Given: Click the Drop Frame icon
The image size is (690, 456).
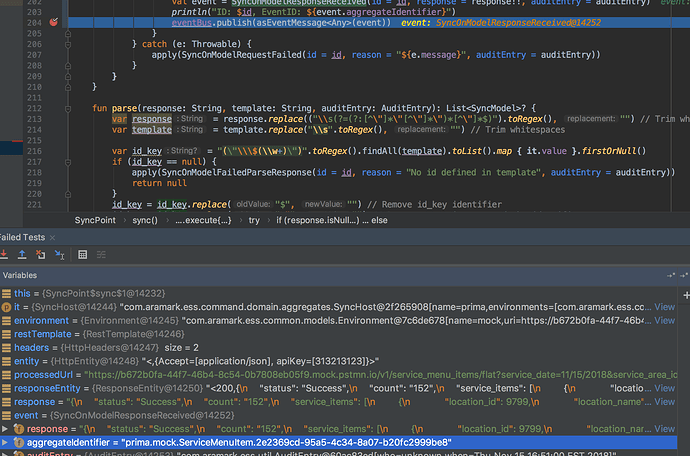Looking at the screenshot, I should coord(40,254).
